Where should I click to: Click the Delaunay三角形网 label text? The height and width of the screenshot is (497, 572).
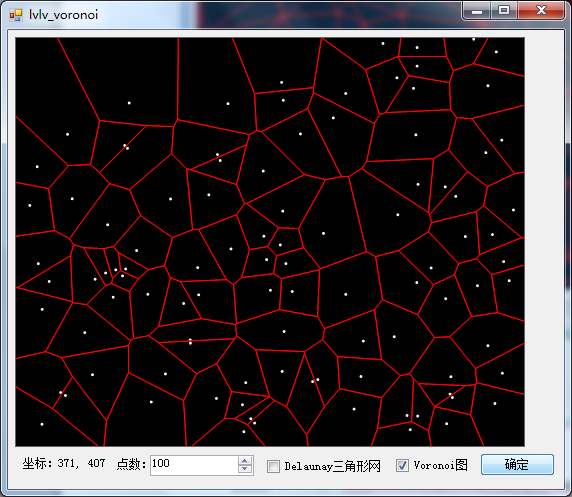click(332, 466)
